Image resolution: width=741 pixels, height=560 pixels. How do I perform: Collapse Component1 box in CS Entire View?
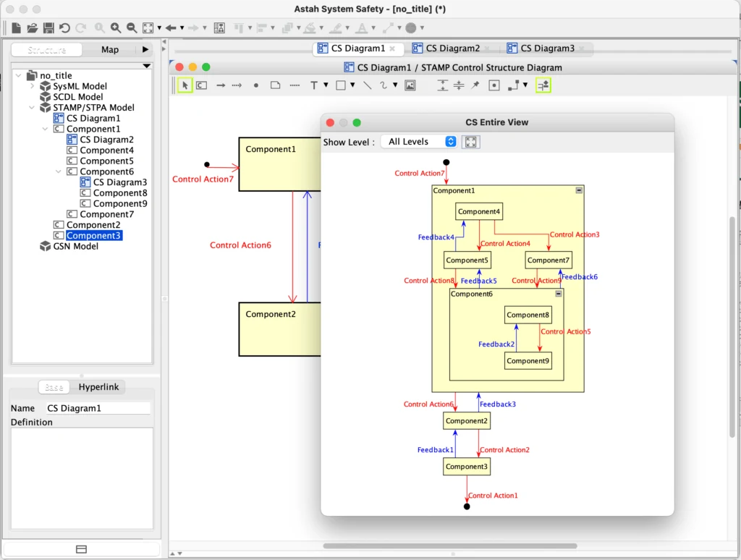(x=579, y=190)
